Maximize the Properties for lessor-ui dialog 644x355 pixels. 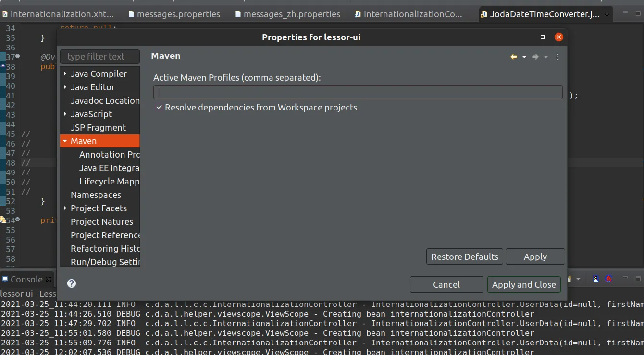pyautogui.click(x=543, y=37)
